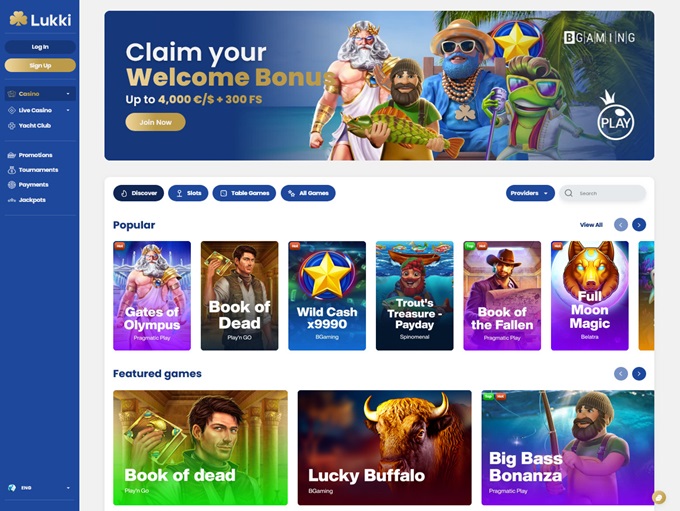The image size is (680, 511).
Task: Click the Join Now banner button
Action: [155, 122]
